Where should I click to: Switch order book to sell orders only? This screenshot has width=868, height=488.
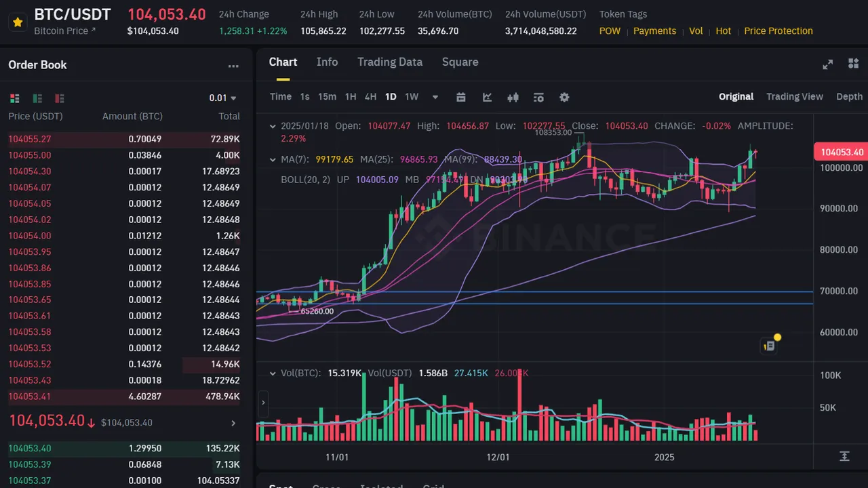tap(60, 98)
